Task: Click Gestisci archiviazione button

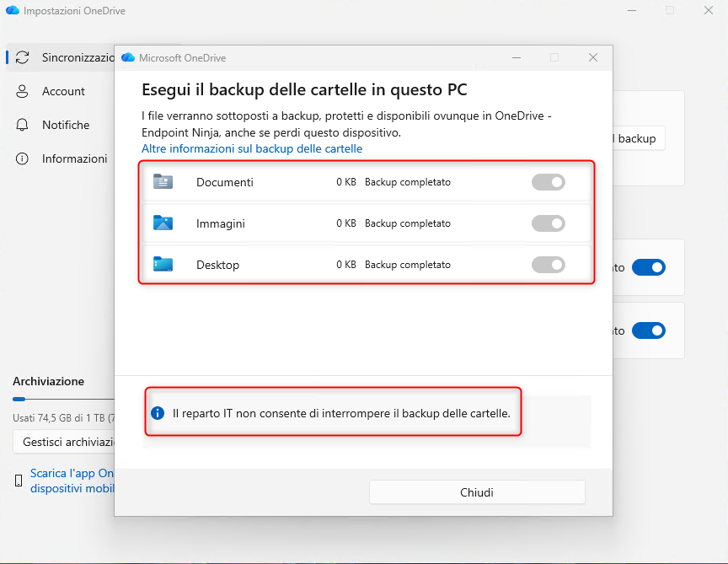Action: [x=63, y=442]
